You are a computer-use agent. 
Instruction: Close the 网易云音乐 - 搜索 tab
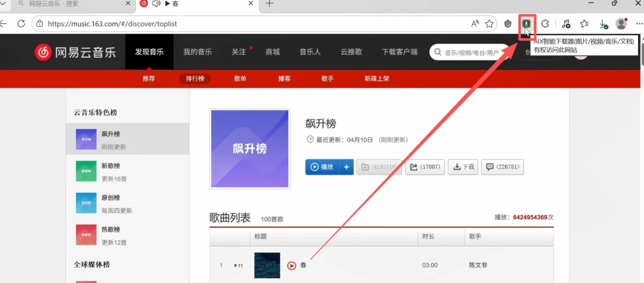(x=128, y=4)
